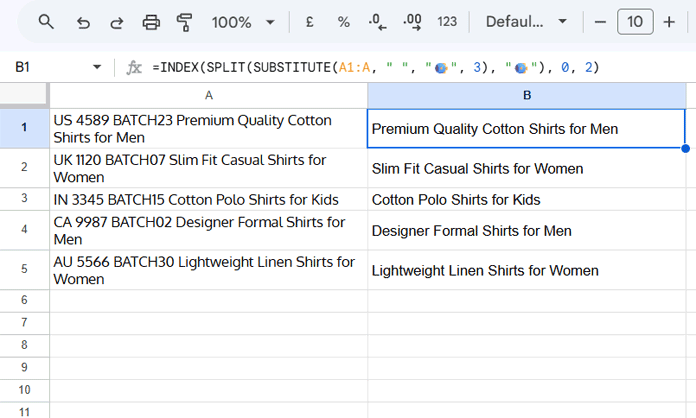Open the Name box dropdown arrow

(x=97, y=67)
